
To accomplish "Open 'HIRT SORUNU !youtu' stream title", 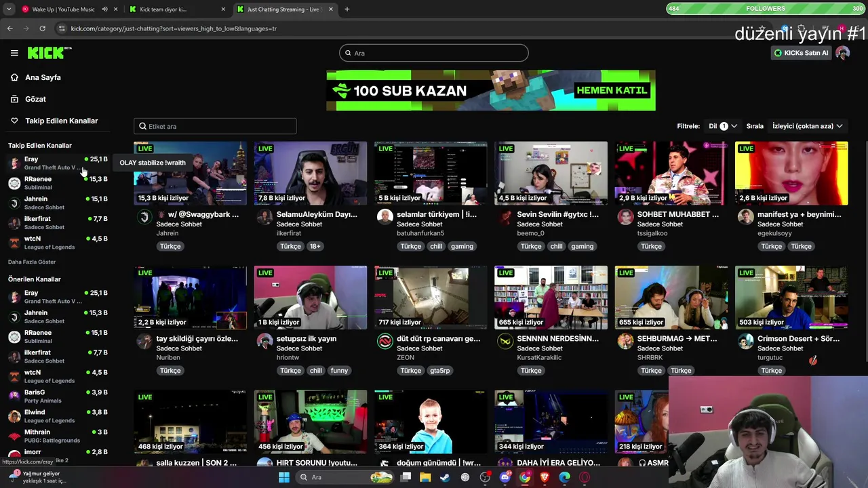I will 317,462.
